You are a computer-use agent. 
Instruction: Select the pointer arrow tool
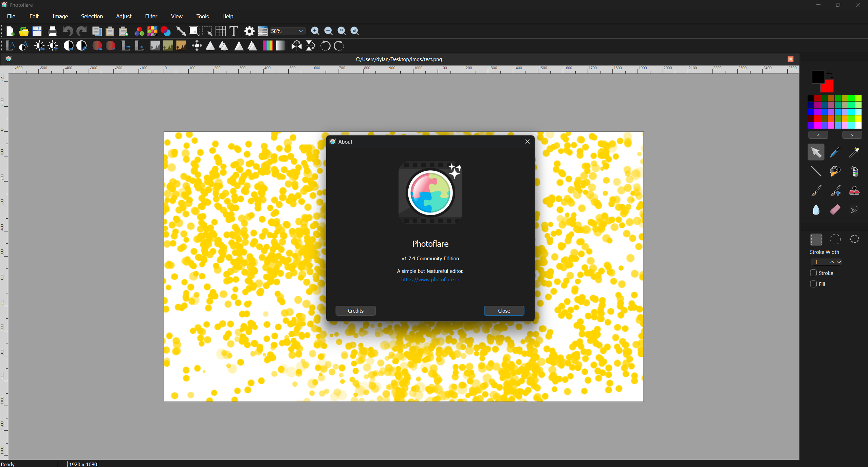(816, 152)
